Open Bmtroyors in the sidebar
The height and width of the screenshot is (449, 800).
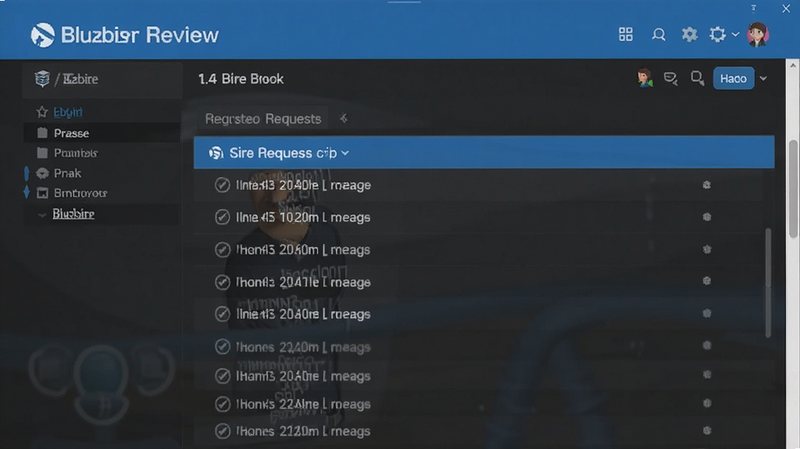(102, 193)
